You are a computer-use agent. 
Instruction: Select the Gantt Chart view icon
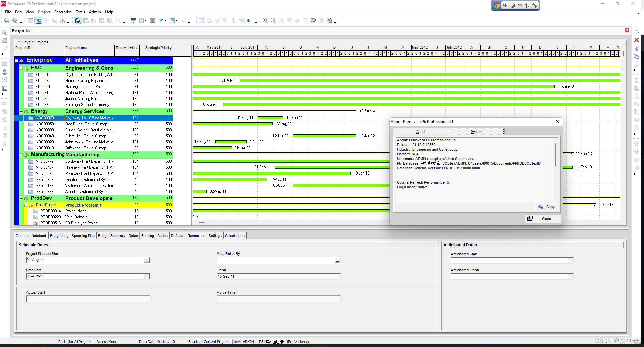39,20
